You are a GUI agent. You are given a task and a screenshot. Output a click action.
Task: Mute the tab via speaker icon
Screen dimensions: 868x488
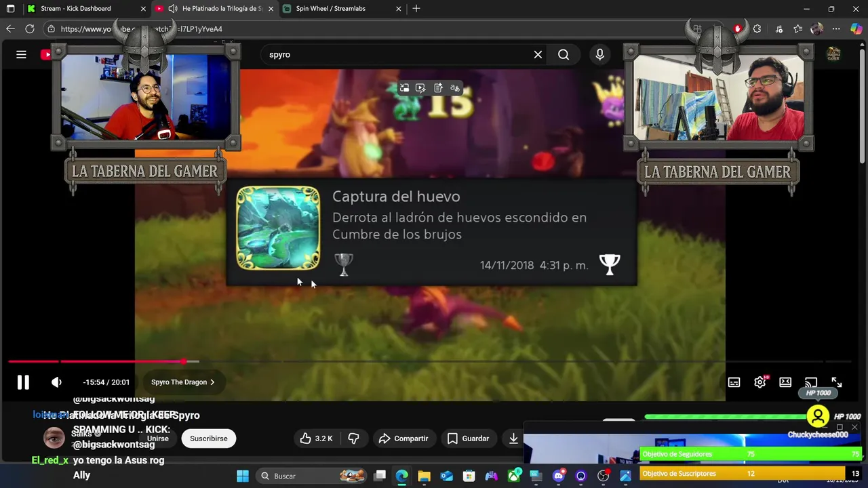[173, 9]
